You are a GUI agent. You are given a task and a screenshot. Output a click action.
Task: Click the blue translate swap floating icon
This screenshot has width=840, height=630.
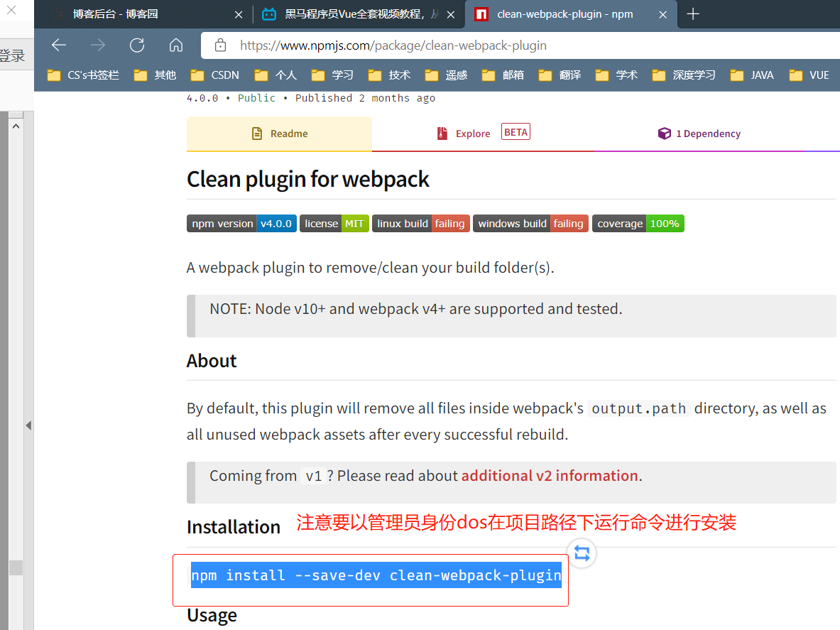582,553
